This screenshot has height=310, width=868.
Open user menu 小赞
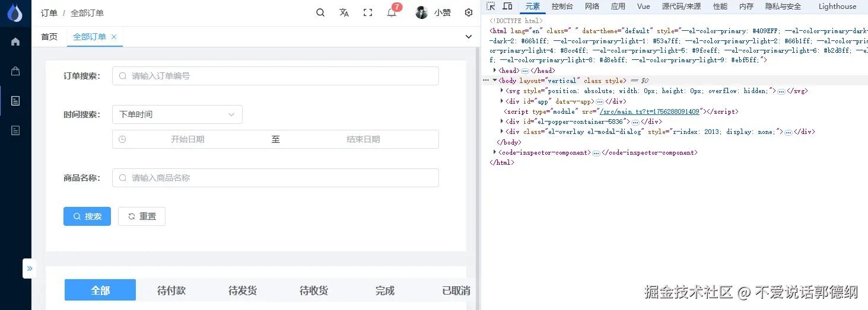click(x=443, y=12)
